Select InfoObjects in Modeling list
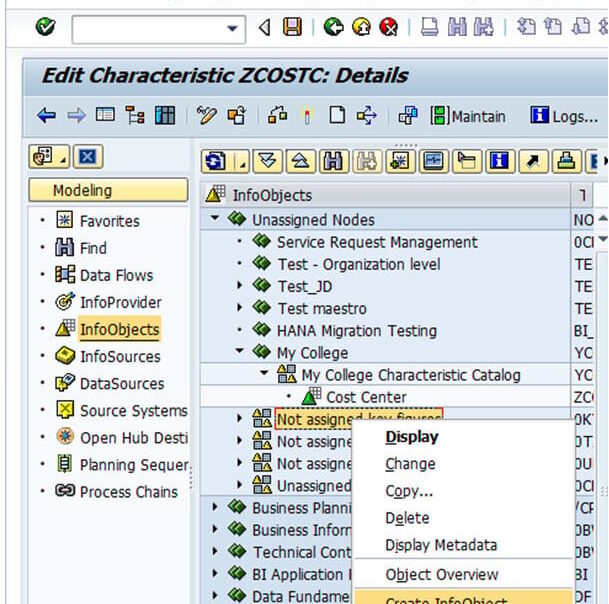 pyautogui.click(x=120, y=329)
